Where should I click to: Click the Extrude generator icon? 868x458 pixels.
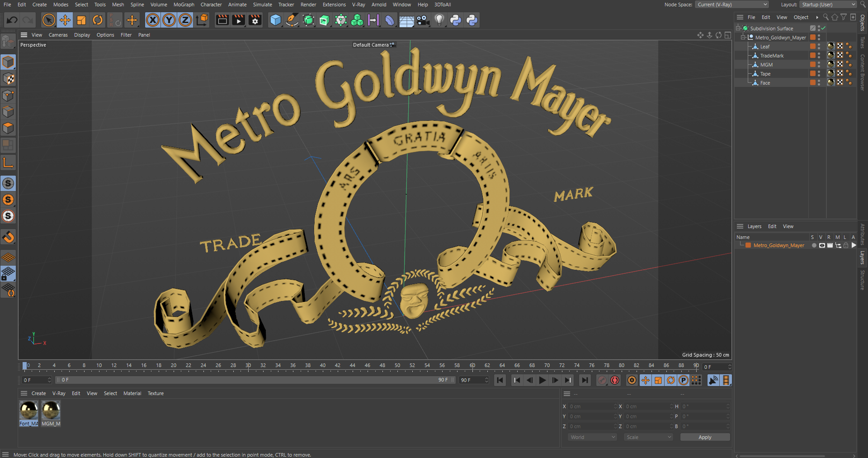(325, 20)
